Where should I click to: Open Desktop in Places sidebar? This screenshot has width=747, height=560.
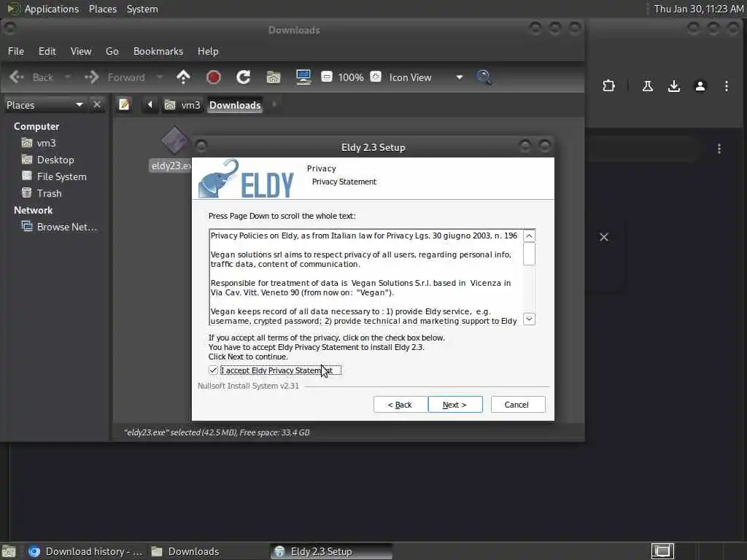click(x=47, y=160)
